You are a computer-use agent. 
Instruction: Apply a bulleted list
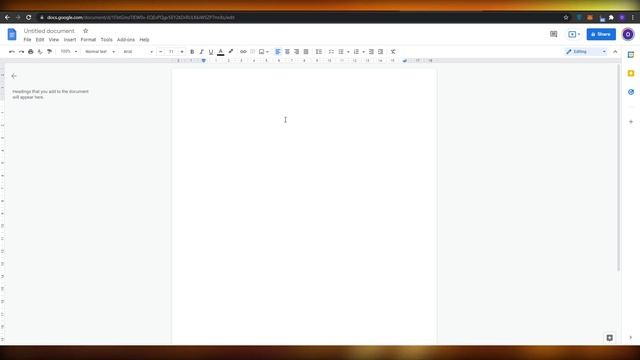pos(341,52)
